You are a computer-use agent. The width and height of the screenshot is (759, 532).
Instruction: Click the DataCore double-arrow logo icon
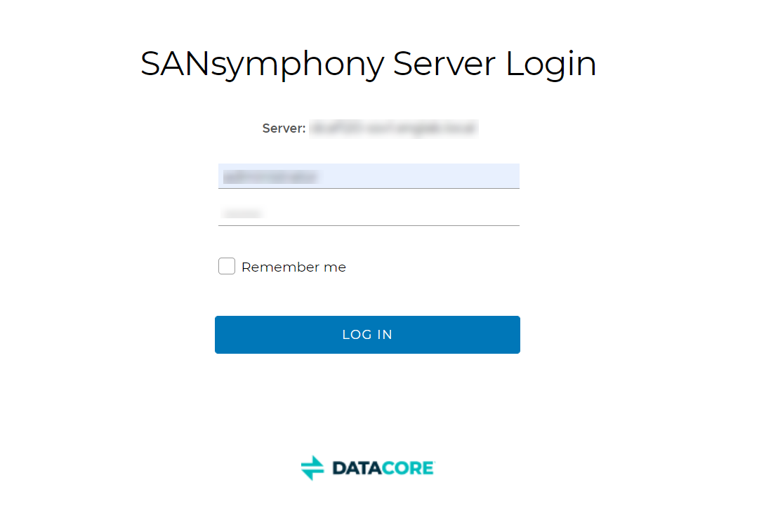312,467
